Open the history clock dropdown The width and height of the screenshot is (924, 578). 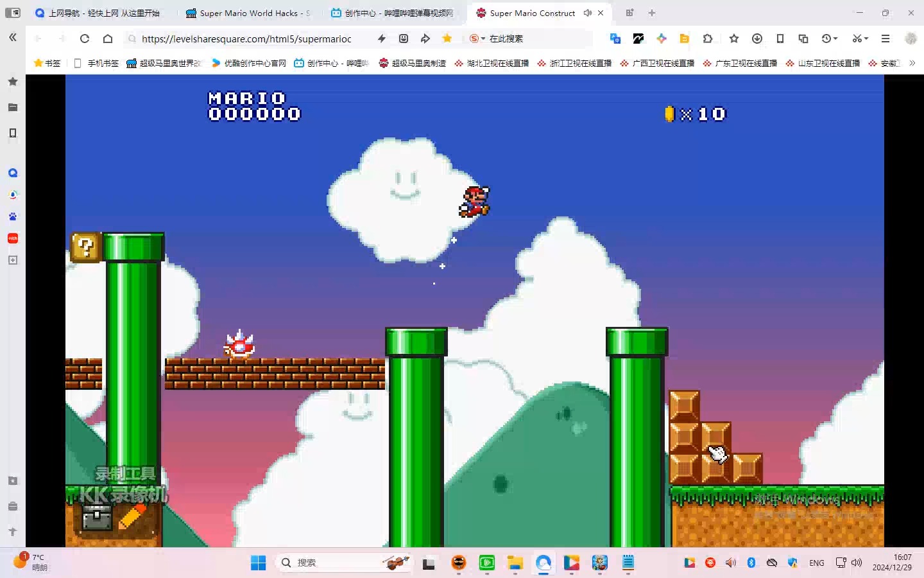tap(830, 39)
